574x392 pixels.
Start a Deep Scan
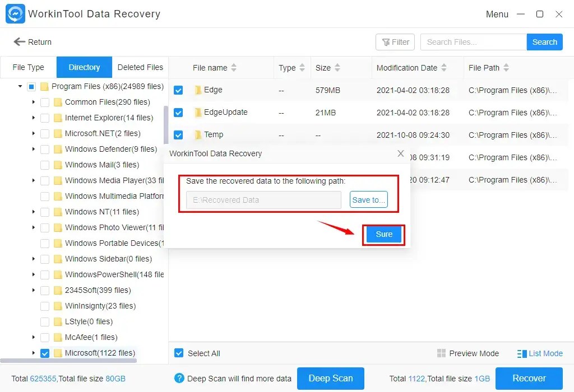[330, 379]
